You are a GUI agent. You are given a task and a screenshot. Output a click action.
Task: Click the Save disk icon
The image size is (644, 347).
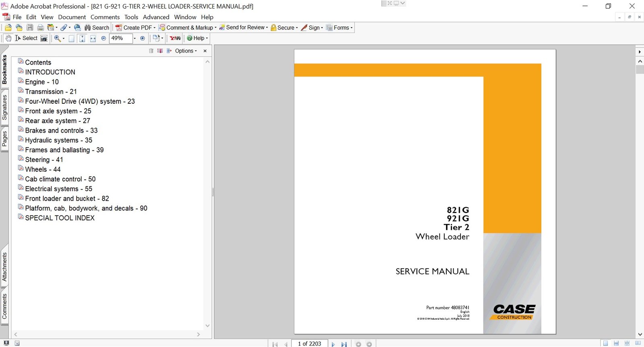pos(30,28)
